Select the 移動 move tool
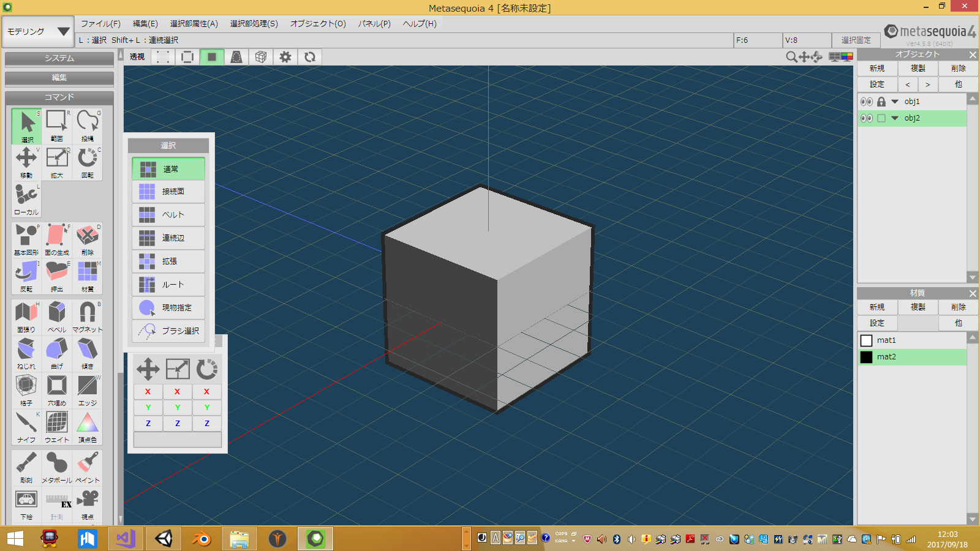 pyautogui.click(x=26, y=163)
